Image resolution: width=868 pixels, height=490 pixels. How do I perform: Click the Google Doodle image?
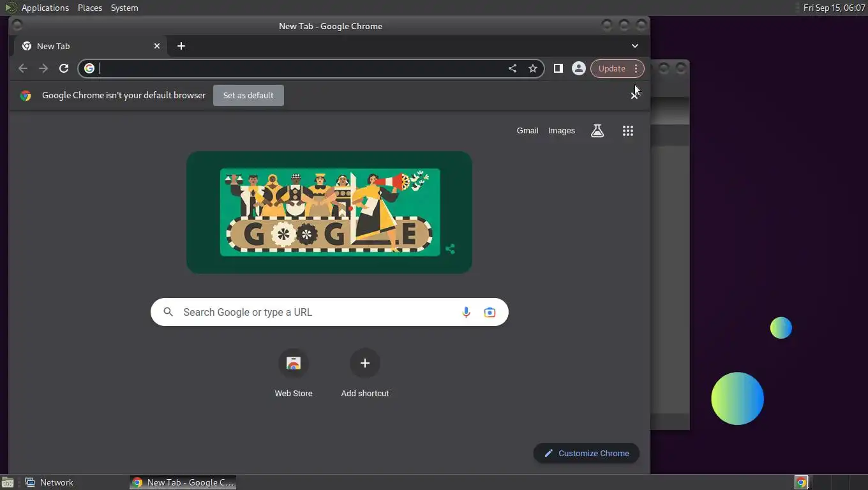point(329,212)
